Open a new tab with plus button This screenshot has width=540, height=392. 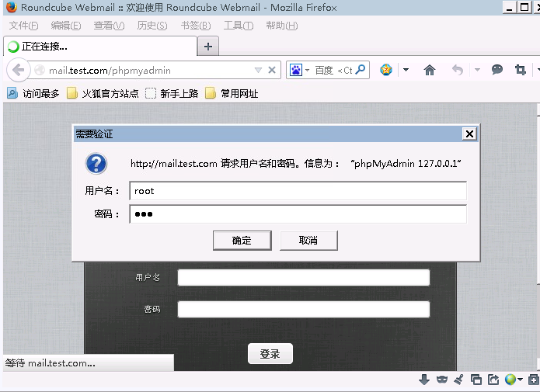208,47
